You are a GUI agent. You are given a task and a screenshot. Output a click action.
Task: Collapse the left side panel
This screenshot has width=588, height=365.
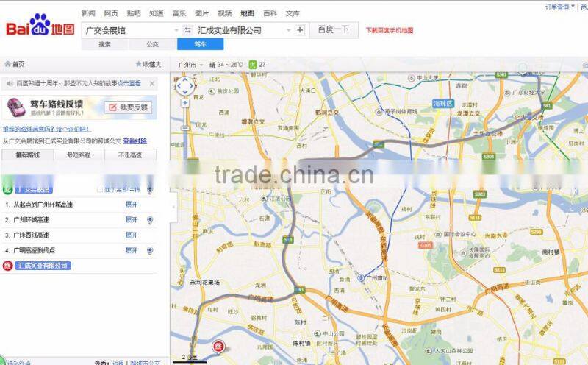[173, 207]
